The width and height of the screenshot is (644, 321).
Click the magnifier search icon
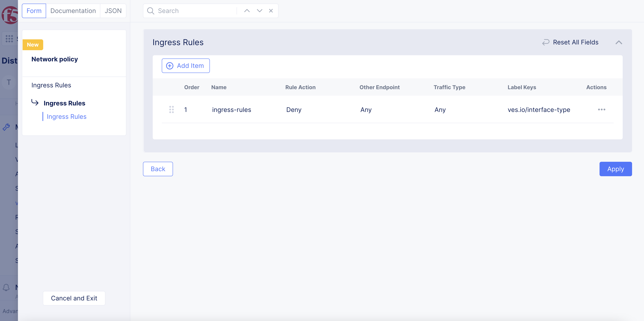151,11
